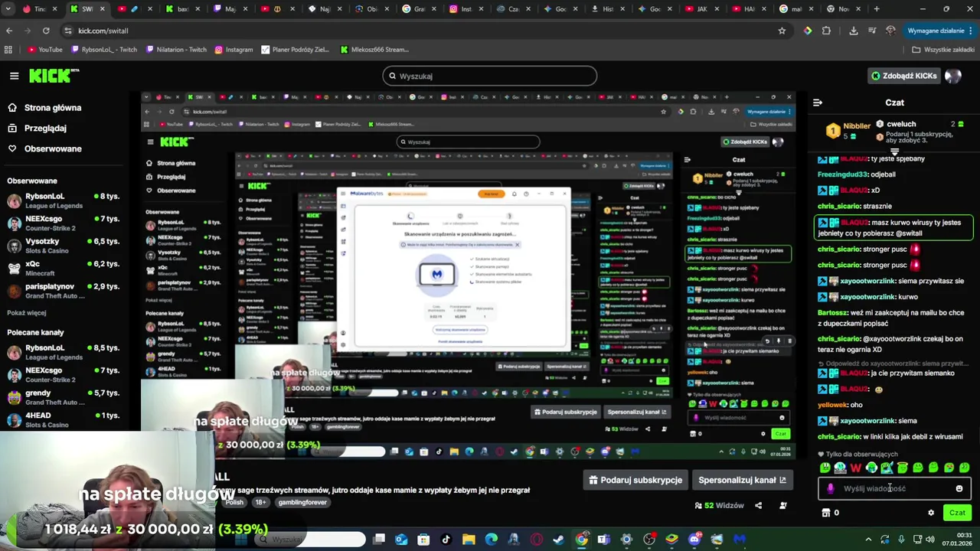Collapse the chat panel with arrow icon

click(x=818, y=103)
